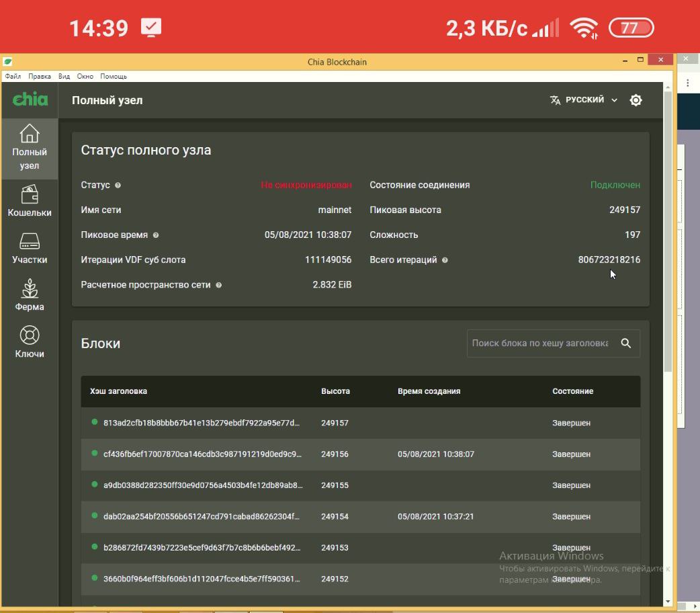Click the vertical scrollbar thumb

(668, 231)
